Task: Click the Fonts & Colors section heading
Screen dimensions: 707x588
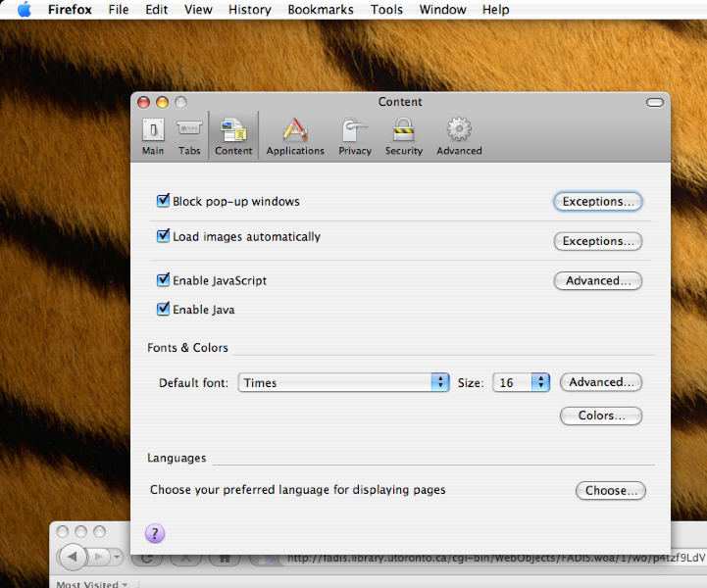Action: pos(187,348)
